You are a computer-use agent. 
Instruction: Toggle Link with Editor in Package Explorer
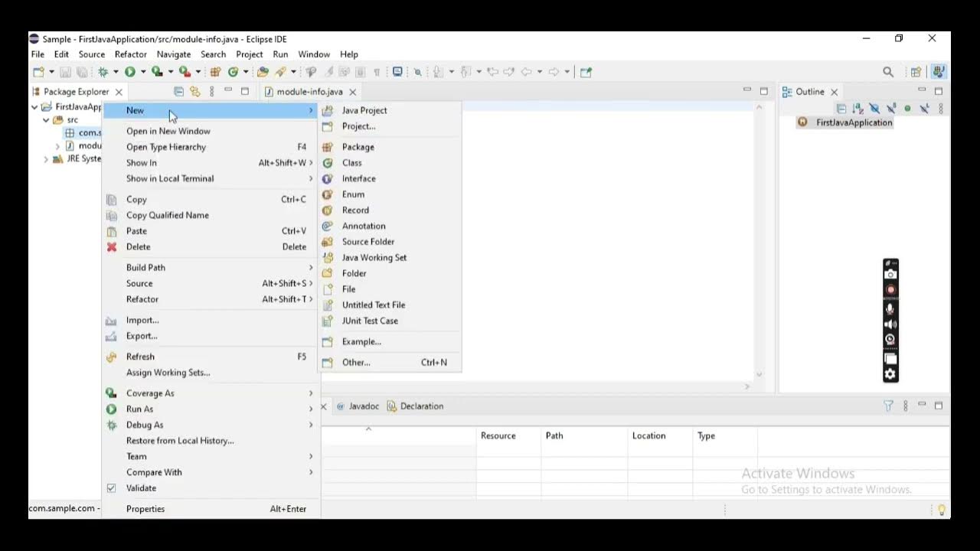click(x=194, y=92)
